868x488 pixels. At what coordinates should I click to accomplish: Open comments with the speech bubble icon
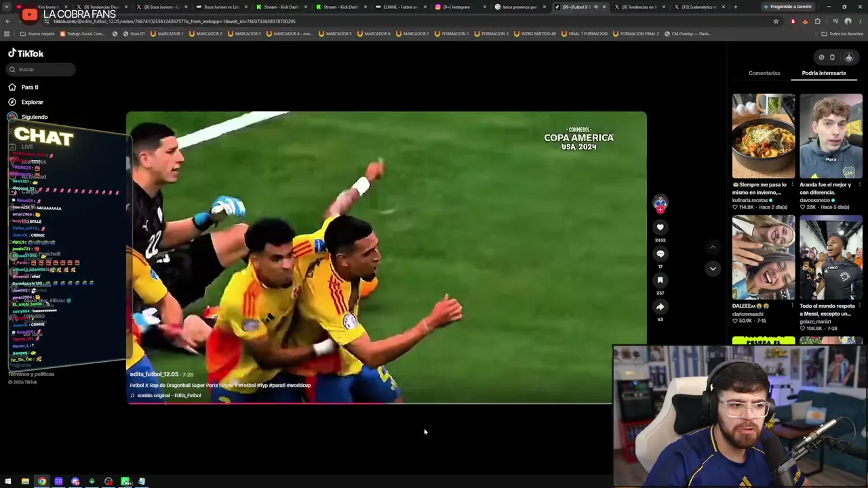[x=660, y=253]
